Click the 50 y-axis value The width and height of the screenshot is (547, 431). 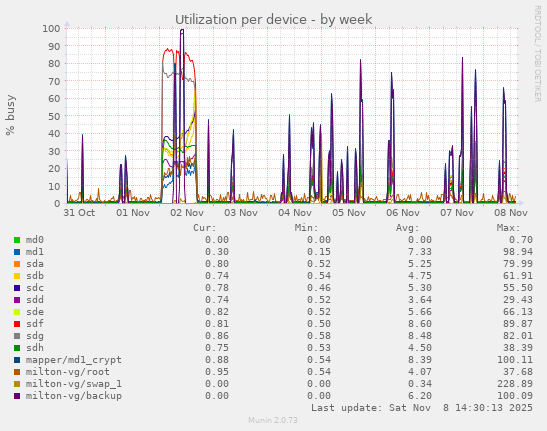[x=54, y=116]
